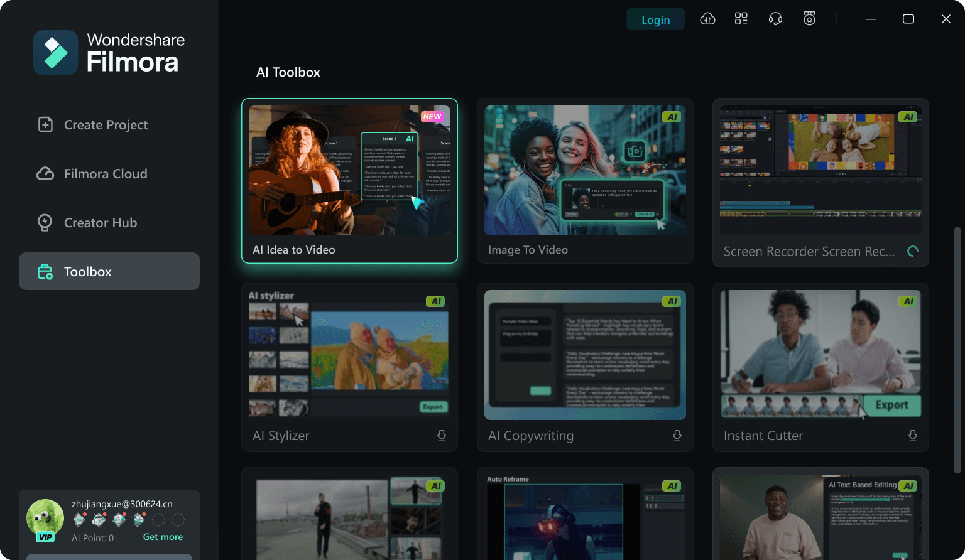Click the vertical scrollbar of AI Toolbox
Image resolution: width=965 pixels, height=560 pixels.
(x=957, y=350)
